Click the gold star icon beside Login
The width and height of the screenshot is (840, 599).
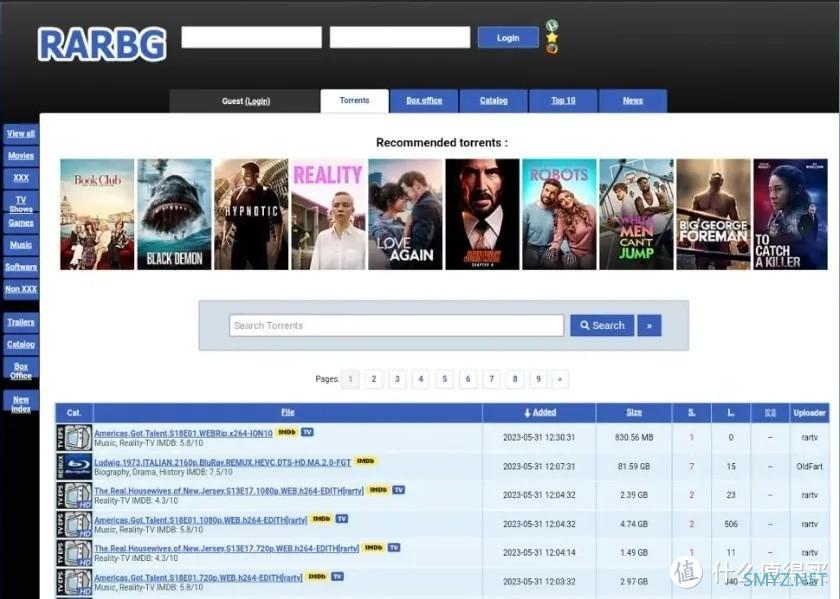coord(552,37)
